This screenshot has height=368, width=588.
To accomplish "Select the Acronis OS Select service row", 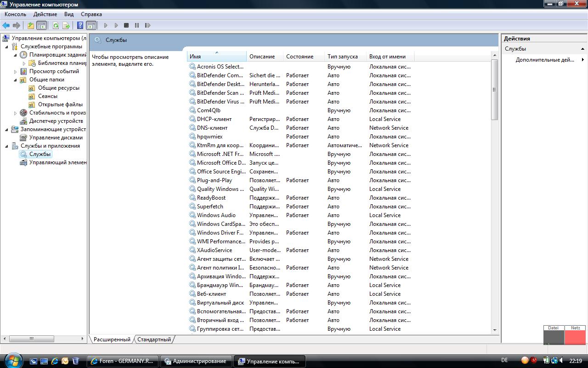I will [x=300, y=67].
